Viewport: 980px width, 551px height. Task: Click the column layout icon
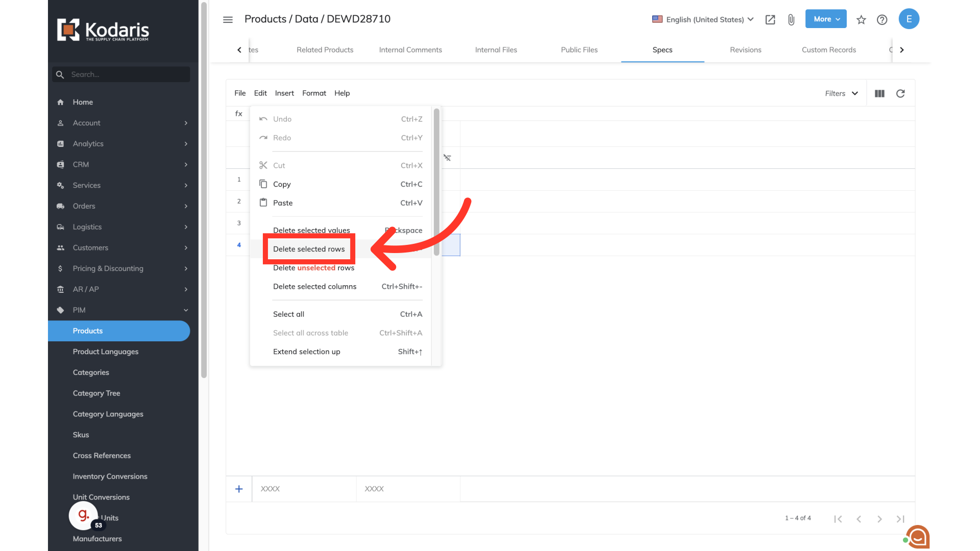[x=879, y=93]
